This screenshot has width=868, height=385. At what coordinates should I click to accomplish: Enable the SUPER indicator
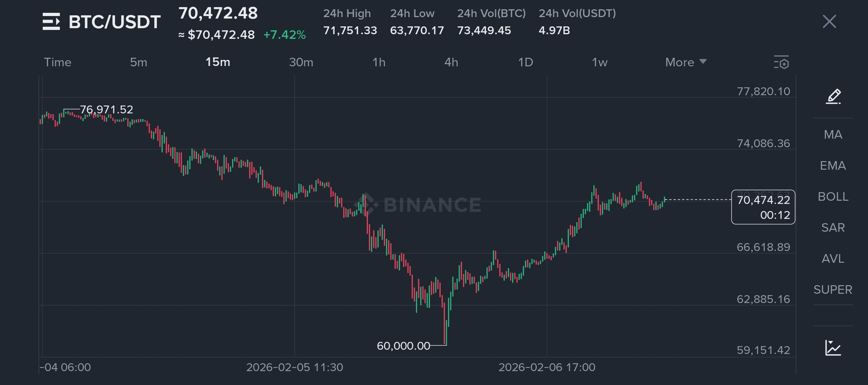(833, 290)
